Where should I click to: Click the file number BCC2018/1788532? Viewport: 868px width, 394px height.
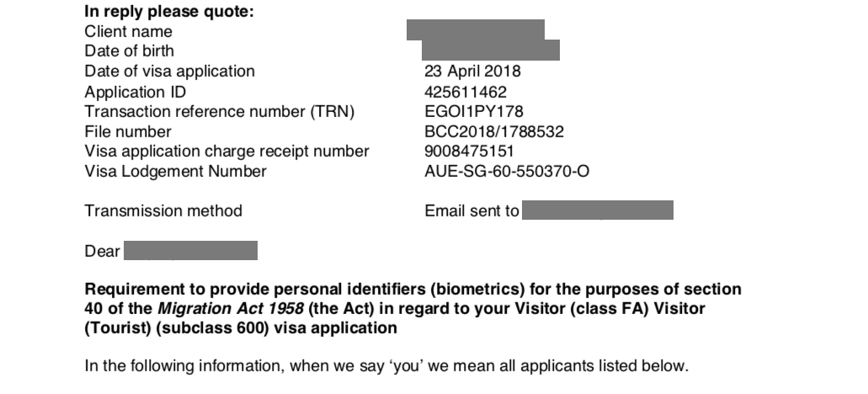coord(494,131)
